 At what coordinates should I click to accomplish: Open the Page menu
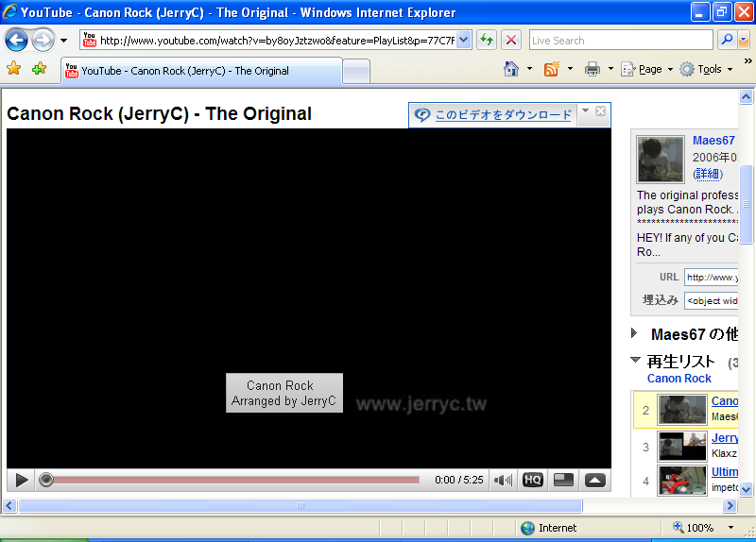[x=646, y=69]
